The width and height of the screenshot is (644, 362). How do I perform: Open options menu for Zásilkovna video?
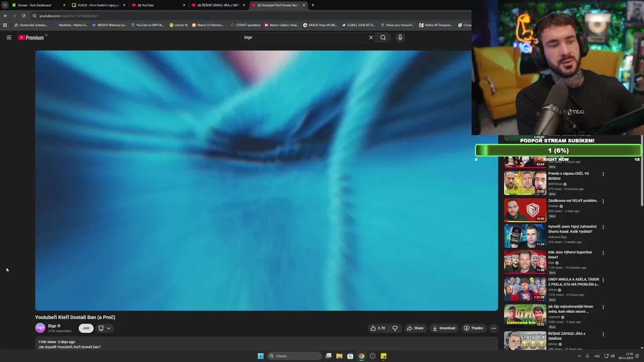pos(603,202)
